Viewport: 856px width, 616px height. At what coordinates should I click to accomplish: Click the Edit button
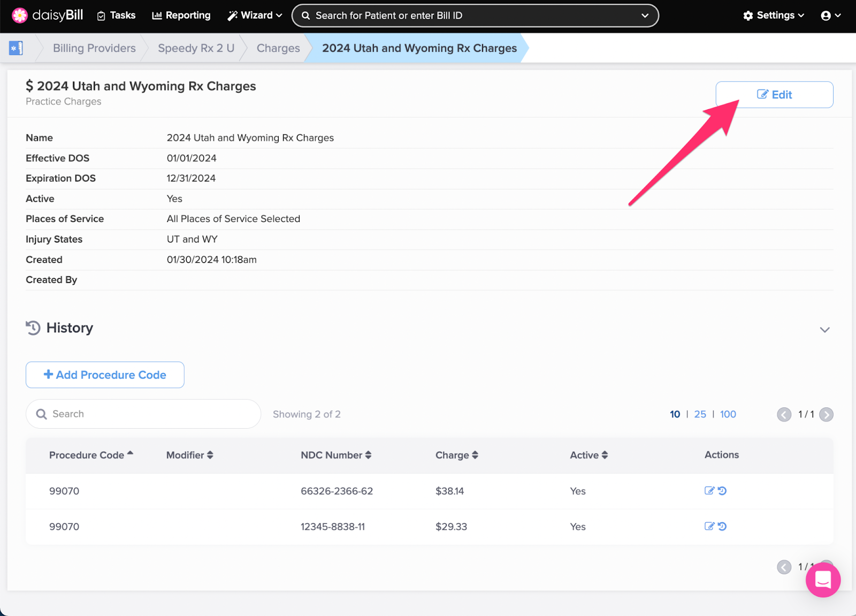(774, 95)
